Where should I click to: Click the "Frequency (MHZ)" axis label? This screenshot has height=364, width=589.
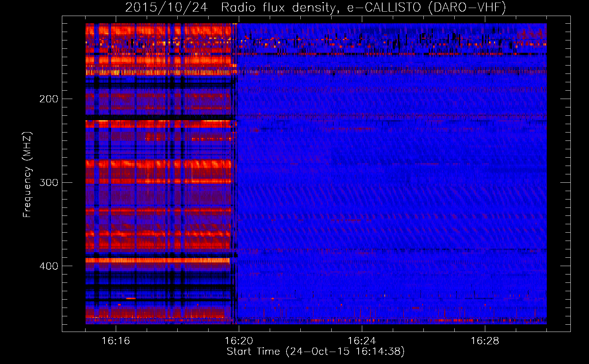point(27,174)
